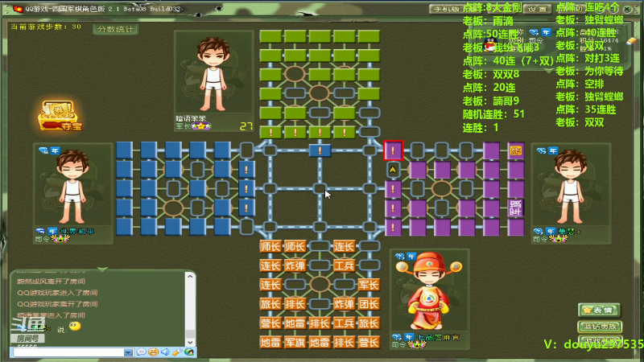
Task: Click the chat scrollbar up arrow
Action: pyautogui.click(x=190, y=277)
